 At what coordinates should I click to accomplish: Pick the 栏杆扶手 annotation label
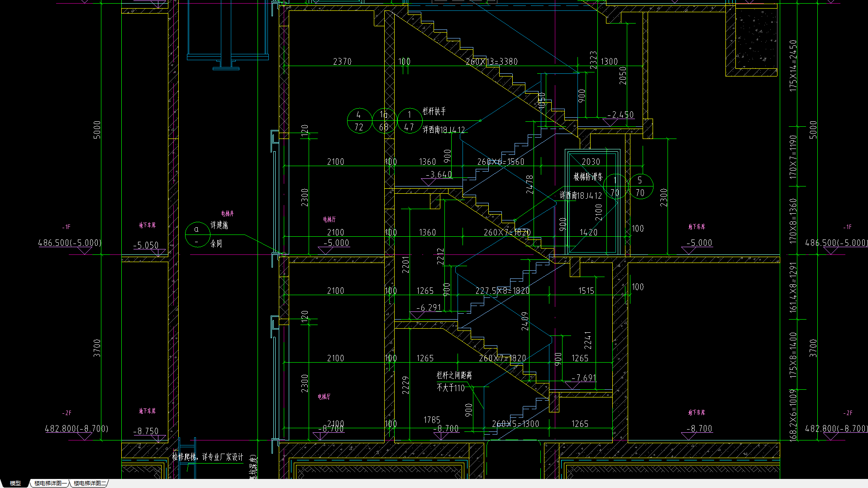(434, 111)
